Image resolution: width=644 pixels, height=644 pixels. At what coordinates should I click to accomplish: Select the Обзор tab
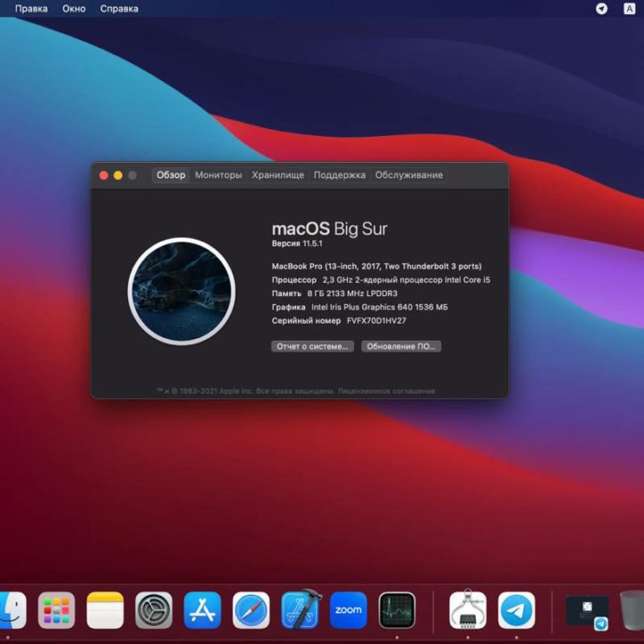pyautogui.click(x=171, y=175)
